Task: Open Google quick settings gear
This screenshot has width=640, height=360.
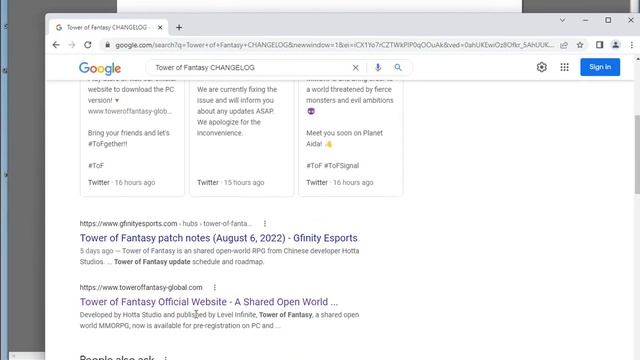Action: point(542,67)
